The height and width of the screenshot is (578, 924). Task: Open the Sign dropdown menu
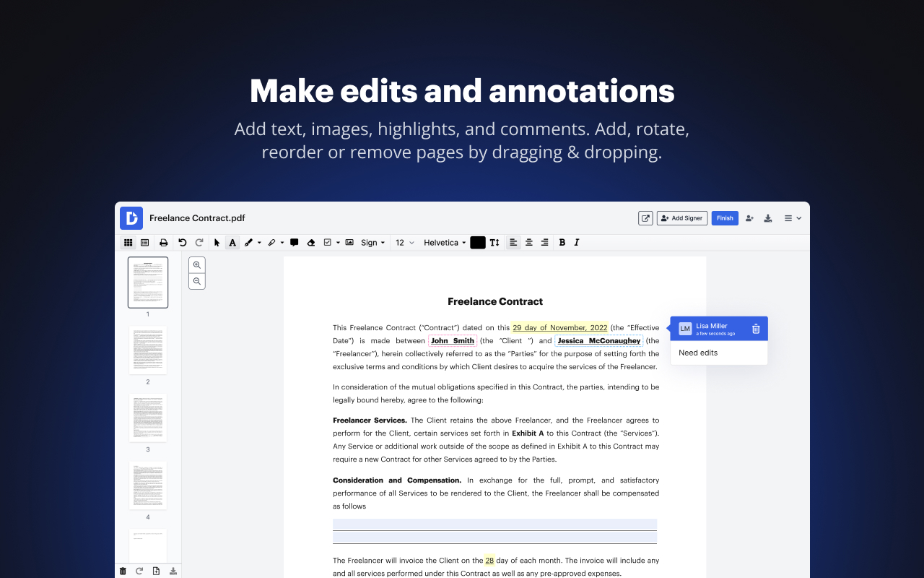pyautogui.click(x=372, y=243)
